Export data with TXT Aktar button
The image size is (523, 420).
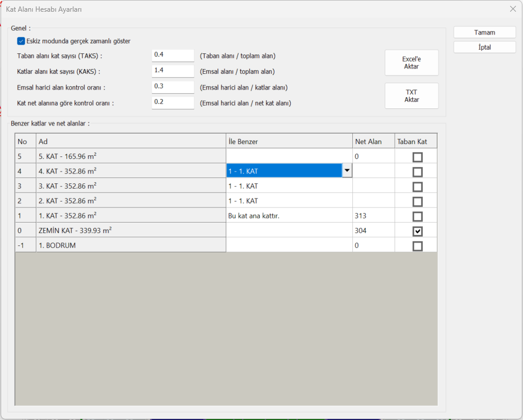coord(411,96)
